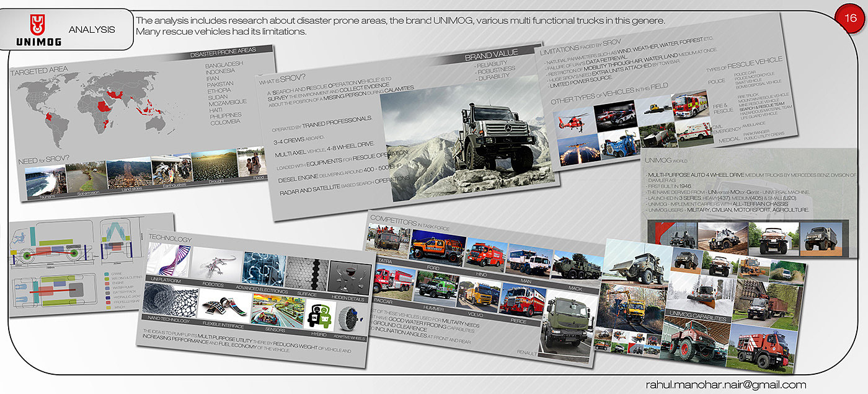The width and height of the screenshot is (868, 394).
Task: Select the hybrid car icon in Technology
Action: pos(321,314)
